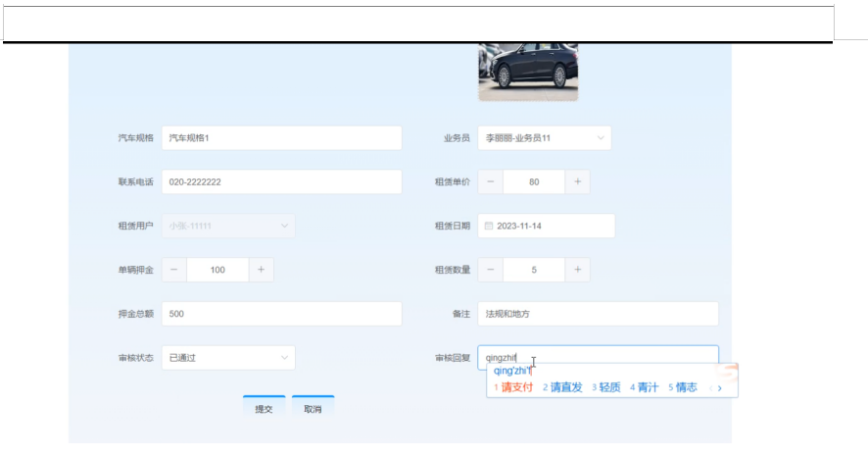
Task: Open the disabled 租赁用户 dropdown
Action: [x=228, y=226]
